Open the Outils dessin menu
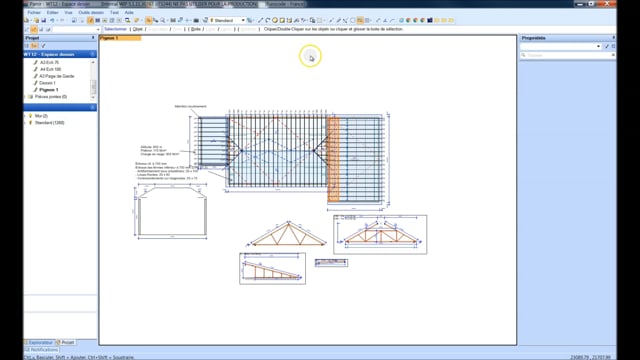Screen dimensions: 640x360 (91, 13)
